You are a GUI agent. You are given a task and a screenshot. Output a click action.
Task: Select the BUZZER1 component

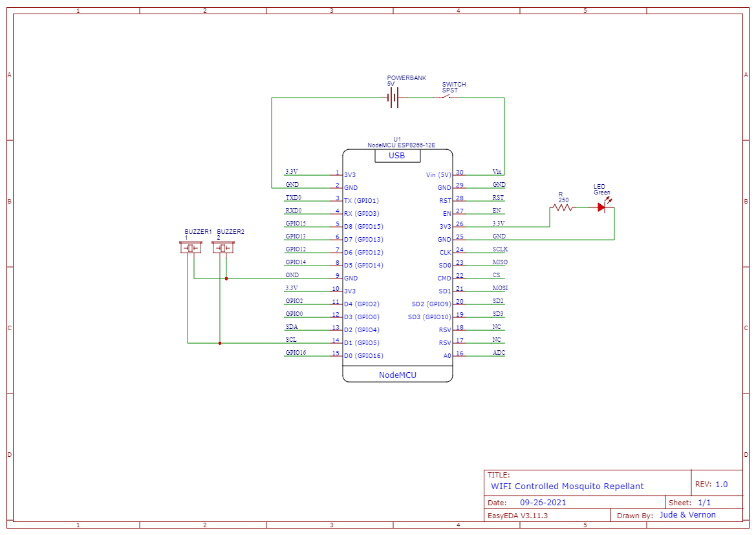pyautogui.click(x=191, y=247)
